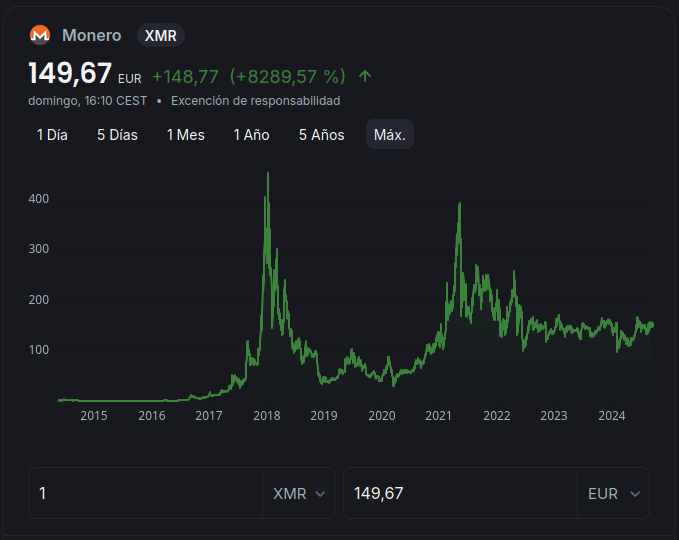
Task: Click the 2015 label on the time axis
Action: click(94, 416)
